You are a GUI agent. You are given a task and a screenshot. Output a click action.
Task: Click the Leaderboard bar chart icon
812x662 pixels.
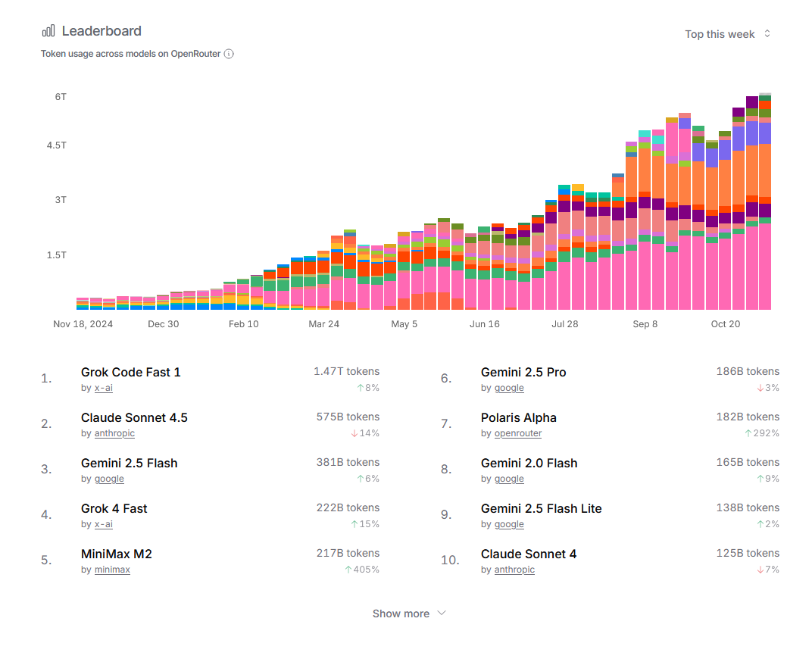point(48,31)
